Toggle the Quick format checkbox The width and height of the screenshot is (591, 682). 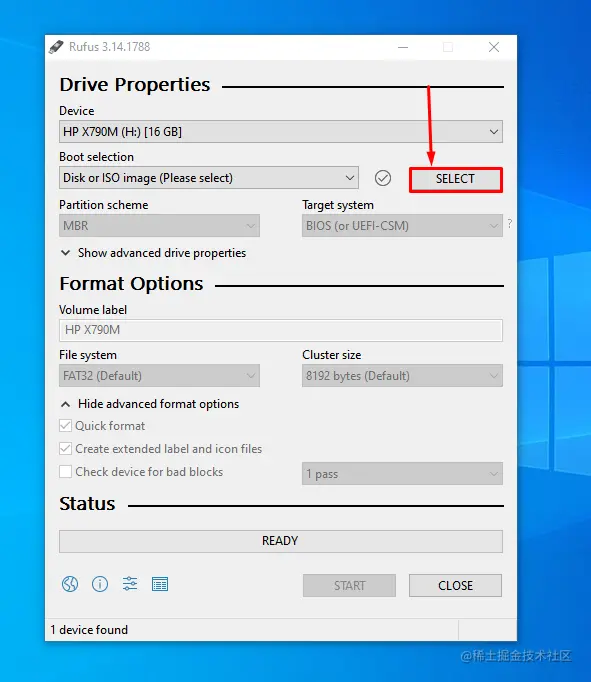point(65,425)
